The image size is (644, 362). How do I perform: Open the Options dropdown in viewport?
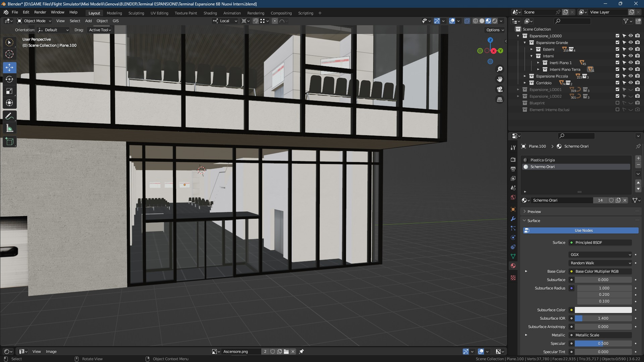[x=494, y=30]
